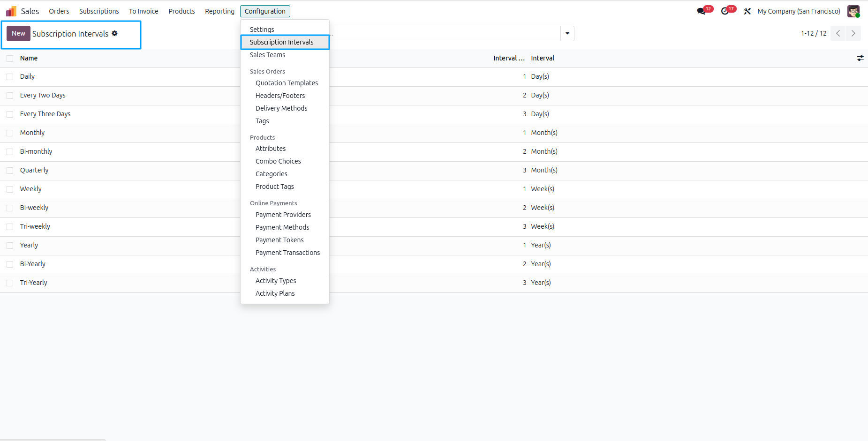
Task: Go to previous page arrow
Action: [838, 33]
